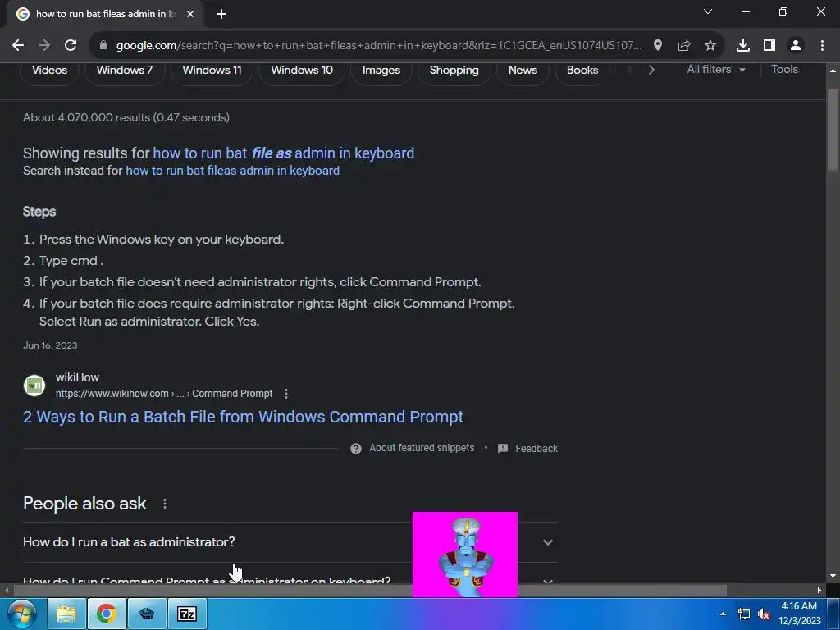Open the taskbar clock and date
840x630 pixels.
(x=799, y=614)
